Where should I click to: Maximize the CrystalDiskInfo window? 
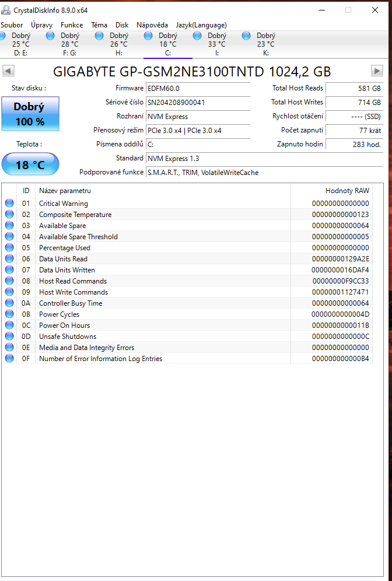coord(348,10)
